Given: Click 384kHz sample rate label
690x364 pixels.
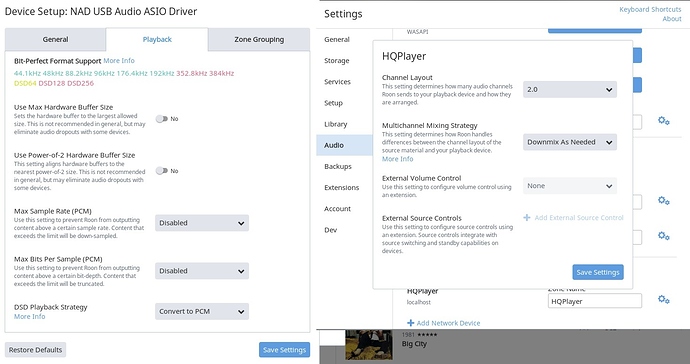Looking at the screenshot, I should 221,73.
